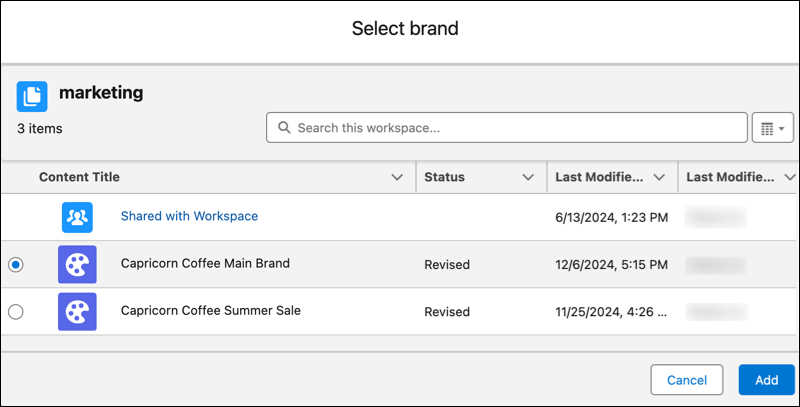Click the Cancel button
Screen dimensions: 800x407
[x=687, y=380]
